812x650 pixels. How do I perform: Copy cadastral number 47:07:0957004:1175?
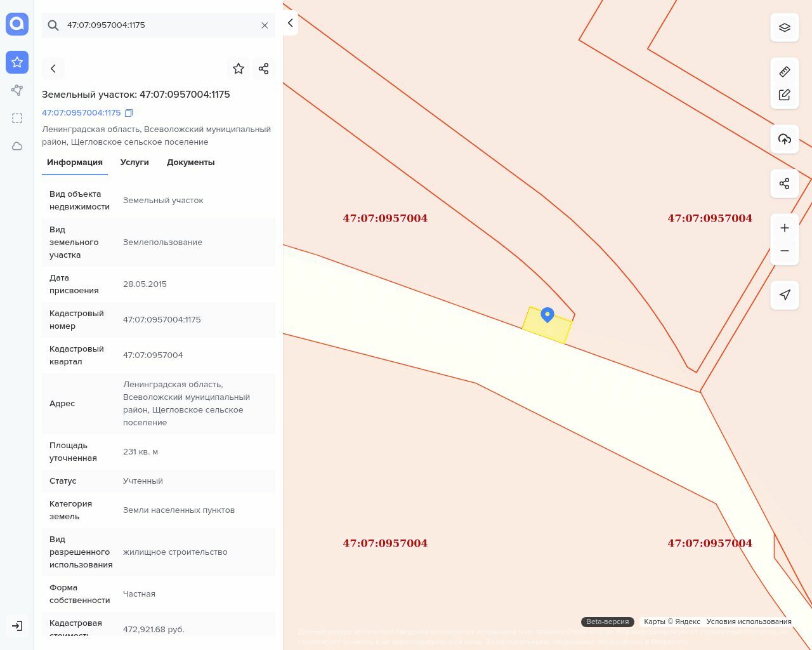tap(129, 113)
